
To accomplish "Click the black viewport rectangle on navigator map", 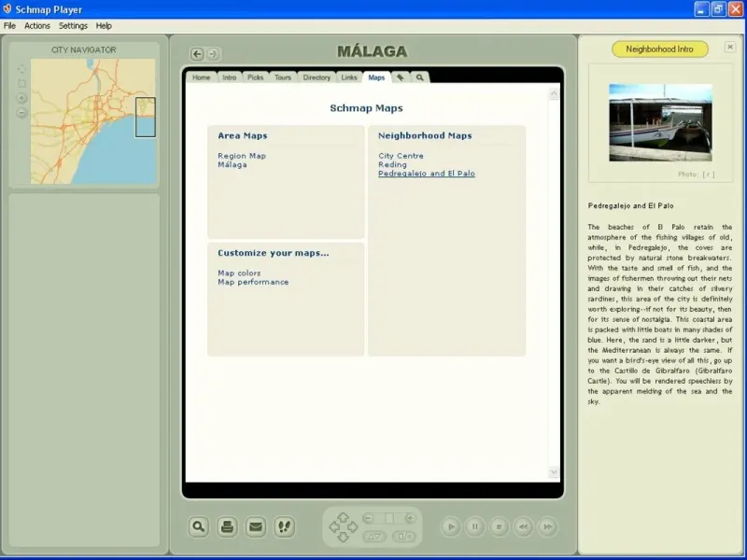I will click(x=146, y=118).
